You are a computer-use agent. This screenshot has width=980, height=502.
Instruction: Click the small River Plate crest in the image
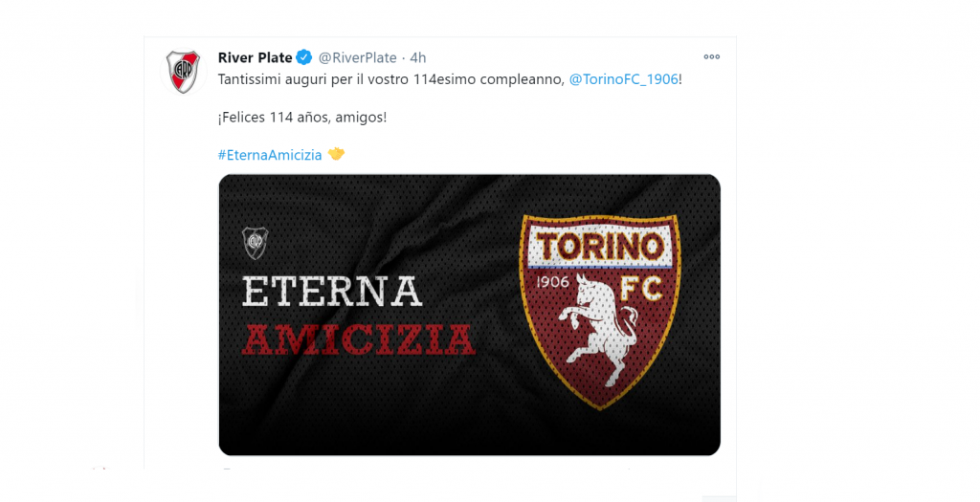coord(255,243)
